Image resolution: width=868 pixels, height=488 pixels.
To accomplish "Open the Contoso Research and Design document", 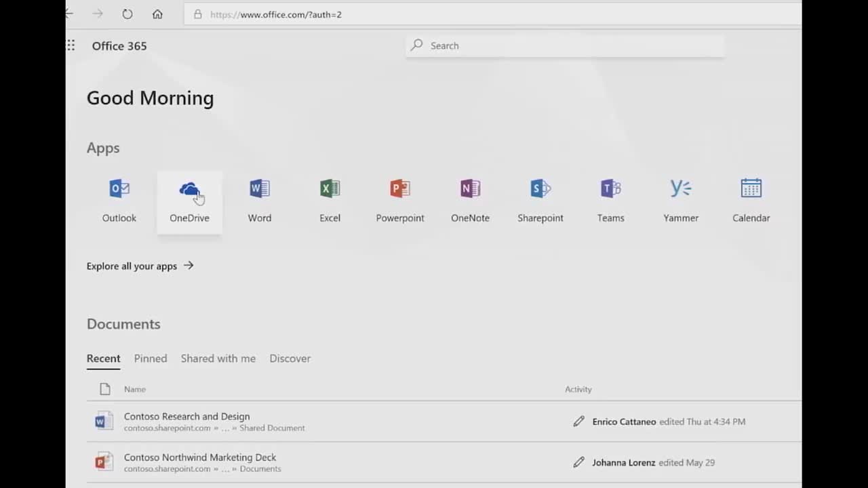I will point(186,416).
